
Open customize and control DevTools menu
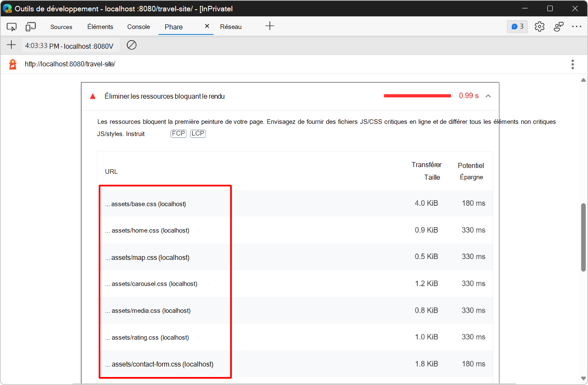[x=576, y=26]
